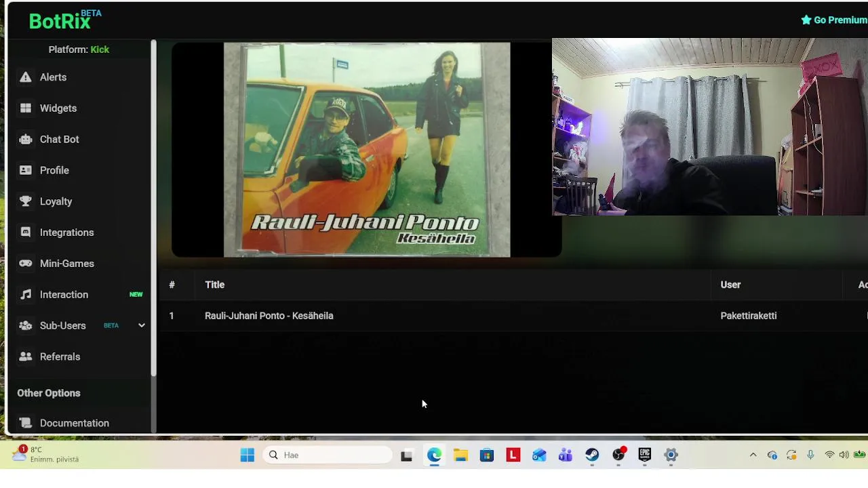Click the Go Premium star icon
The width and height of the screenshot is (868, 488).
point(806,20)
